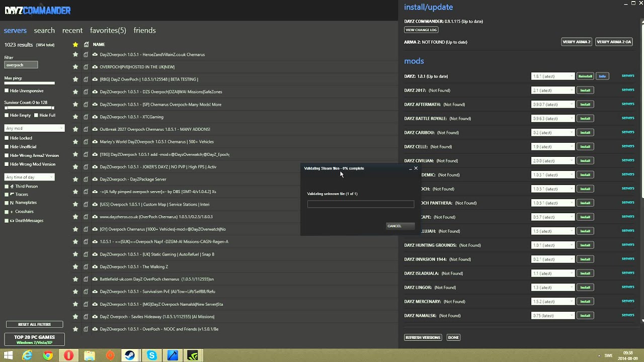This screenshot has width=644, height=362.
Task: Star the DayZPackage Server row
Action: [75, 179]
